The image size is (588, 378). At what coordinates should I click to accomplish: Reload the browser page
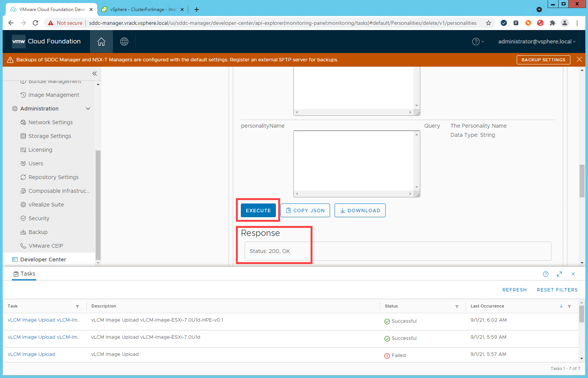(x=35, y=23)
